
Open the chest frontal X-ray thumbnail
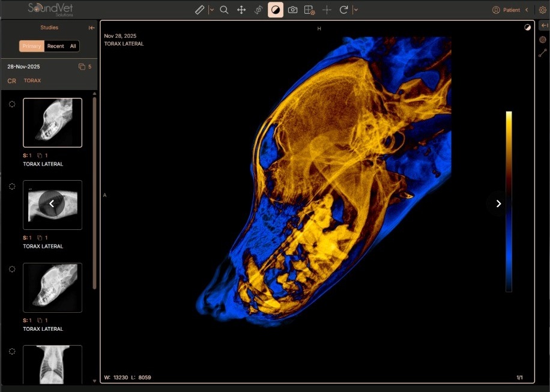point(53,364)
